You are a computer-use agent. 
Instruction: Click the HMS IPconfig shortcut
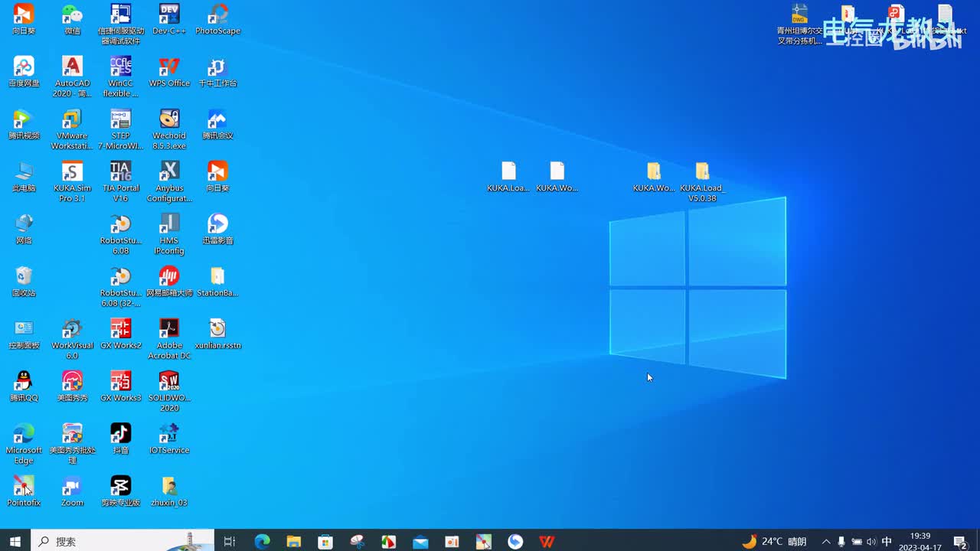tap(169, 234)
